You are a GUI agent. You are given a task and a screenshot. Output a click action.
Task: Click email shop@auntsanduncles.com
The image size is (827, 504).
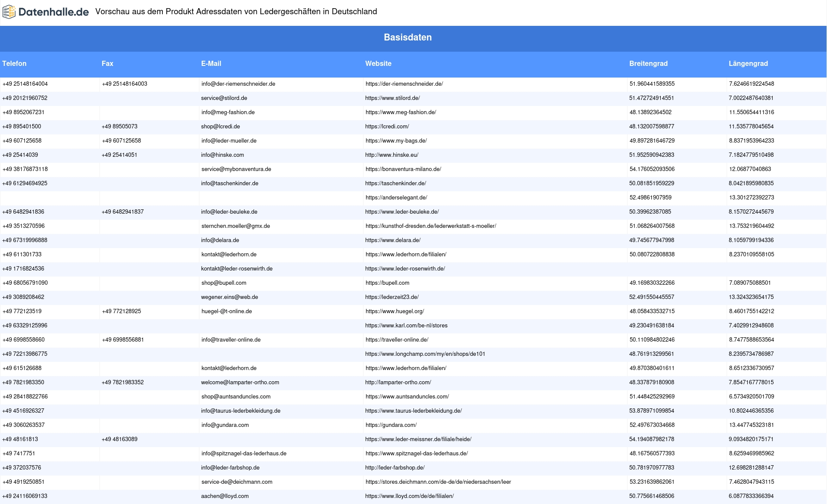click(x=236, y=397)
